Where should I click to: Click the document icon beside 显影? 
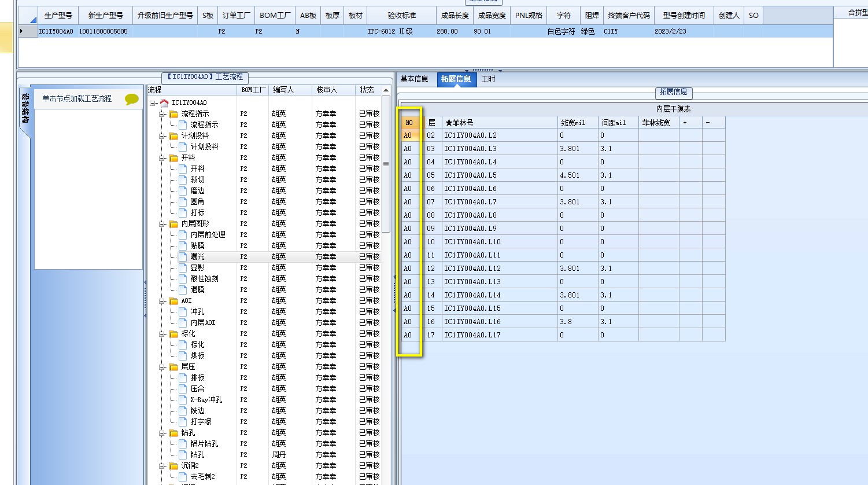183,268
